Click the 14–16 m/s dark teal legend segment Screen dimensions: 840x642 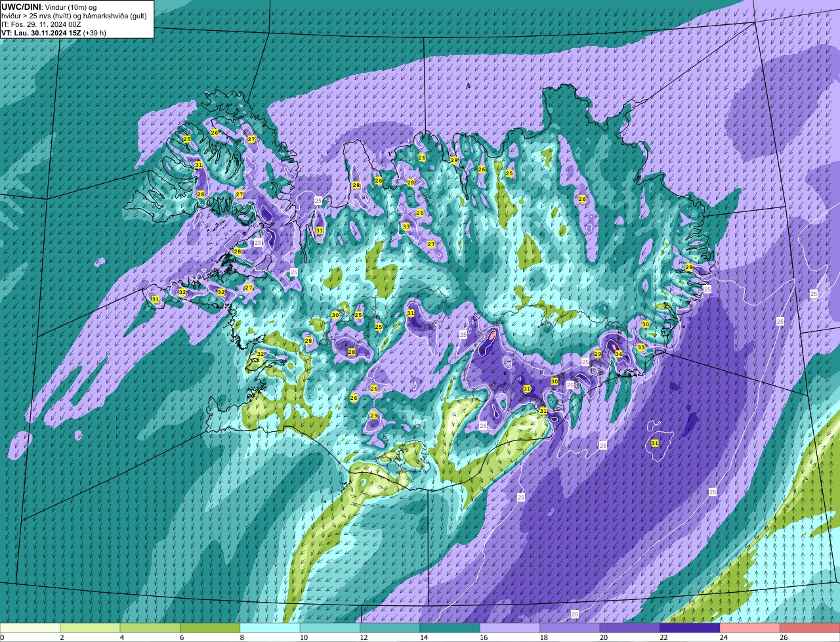click(450, 628)
